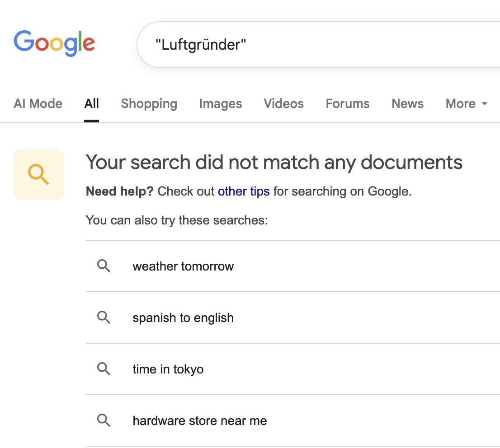Search for weather tomorrow suggestion
Screen dimensions: 500x448
(183, 266)
